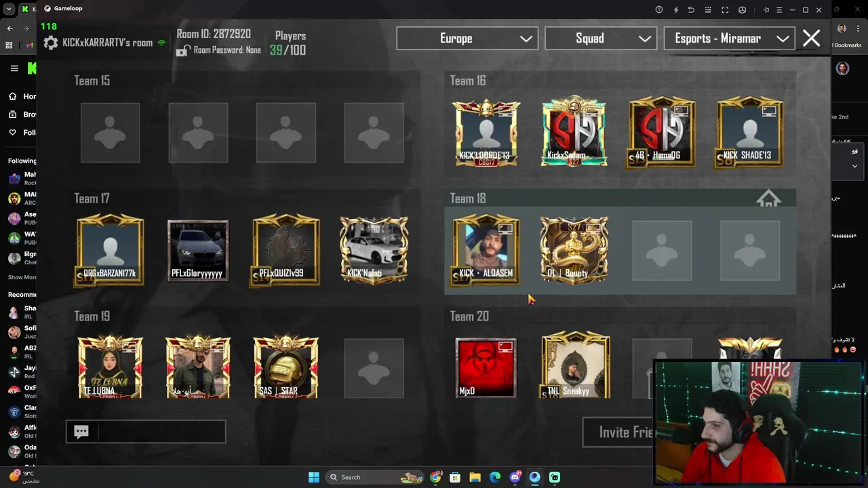Click the taskbar Search box
Image resolution: width=868 pixels, height=488 pixels.
[376, 477]
